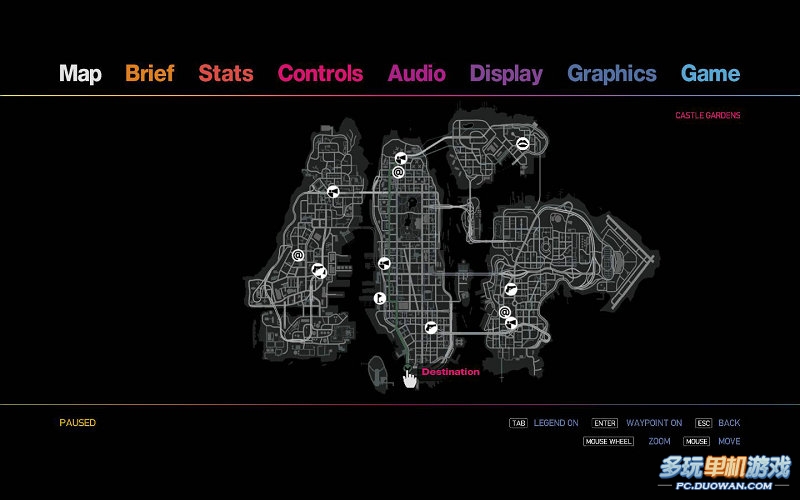The height and width of the screenshot is (500, 800).
Task: Click the @ internet cafe marker in Alderney
Action: click(x=297, y=255)
